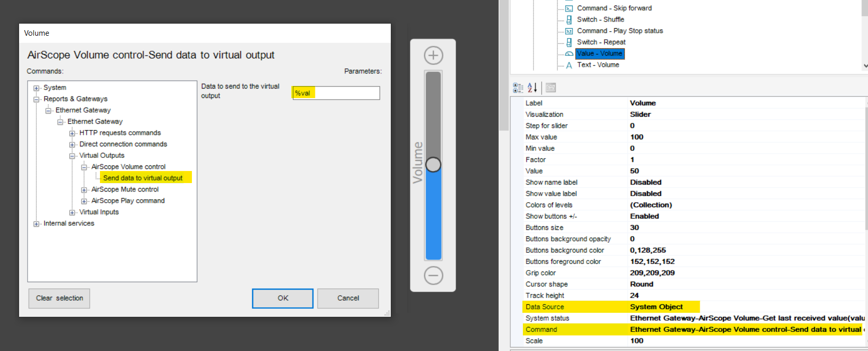This screenshot has width=868, height=351.
Task: Click the Command - Play Stop status icon
Action: click(x=569, y=31)
